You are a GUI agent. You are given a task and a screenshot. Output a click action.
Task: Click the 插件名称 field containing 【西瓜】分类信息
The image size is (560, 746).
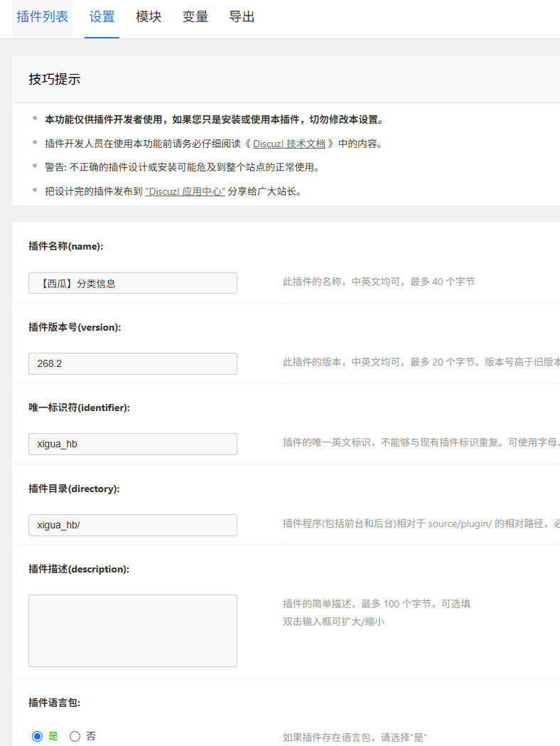tap(133, 283)
